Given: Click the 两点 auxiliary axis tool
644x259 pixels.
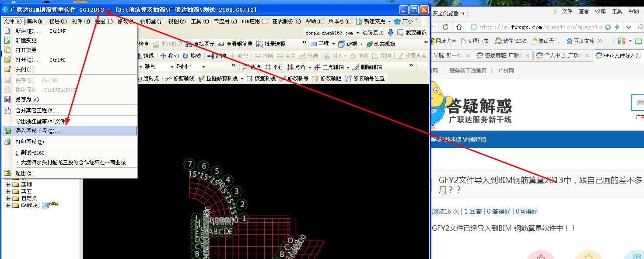Looking at the screenshot, I should (252, 67).
